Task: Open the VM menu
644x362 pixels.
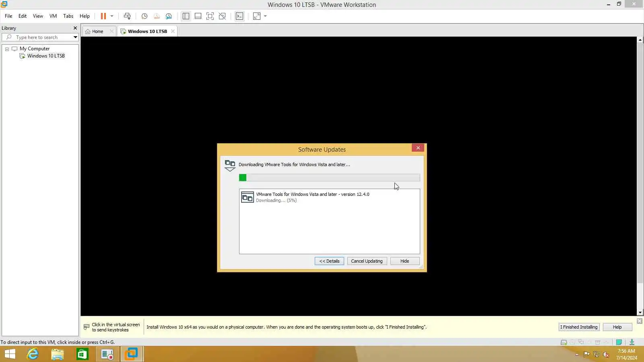Action: coord(53,16)
